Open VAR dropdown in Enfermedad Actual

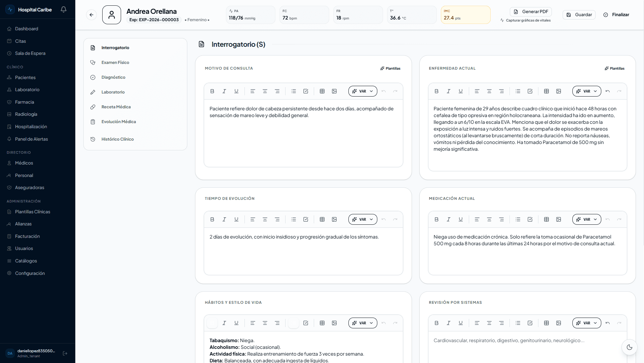coord(587,91)
